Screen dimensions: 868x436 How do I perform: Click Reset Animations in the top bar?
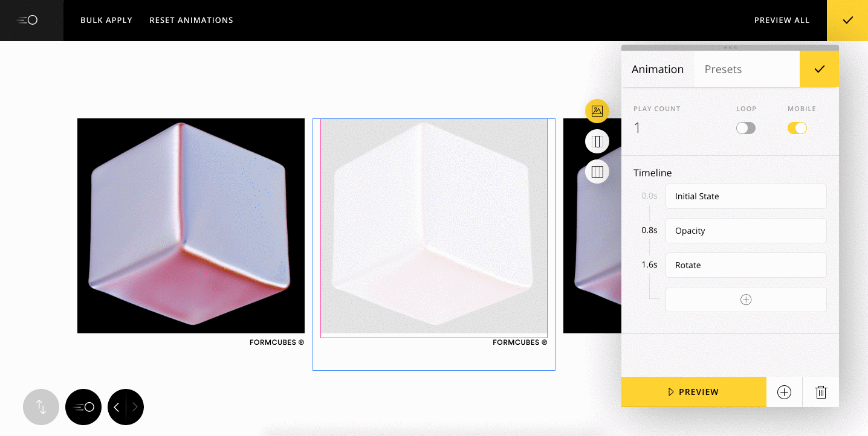(x=191, y=20)
